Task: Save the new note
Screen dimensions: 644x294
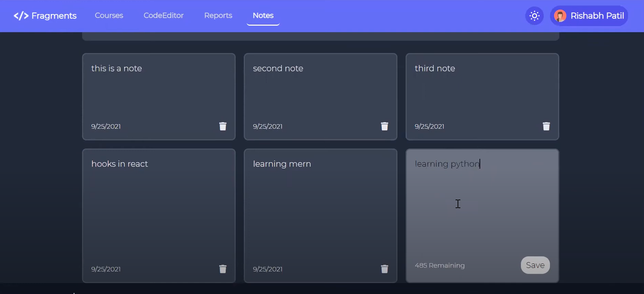Action: pyautogui.click(x=535, y=265)
